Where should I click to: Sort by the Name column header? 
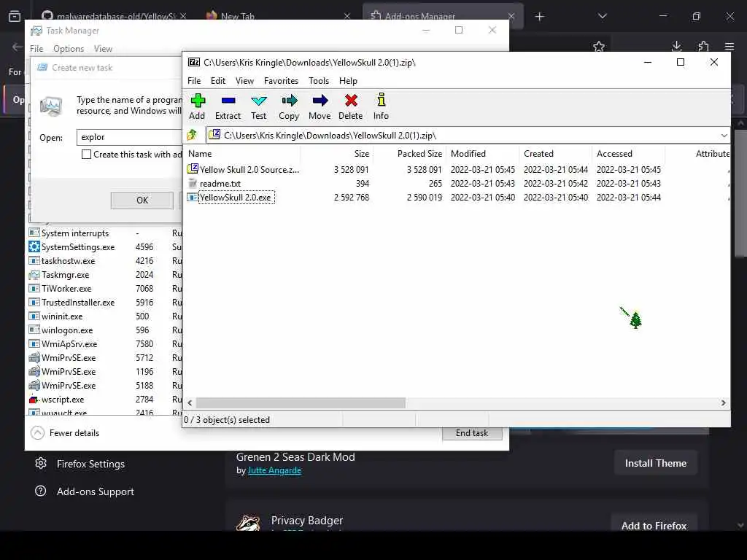tap(243, 153)
